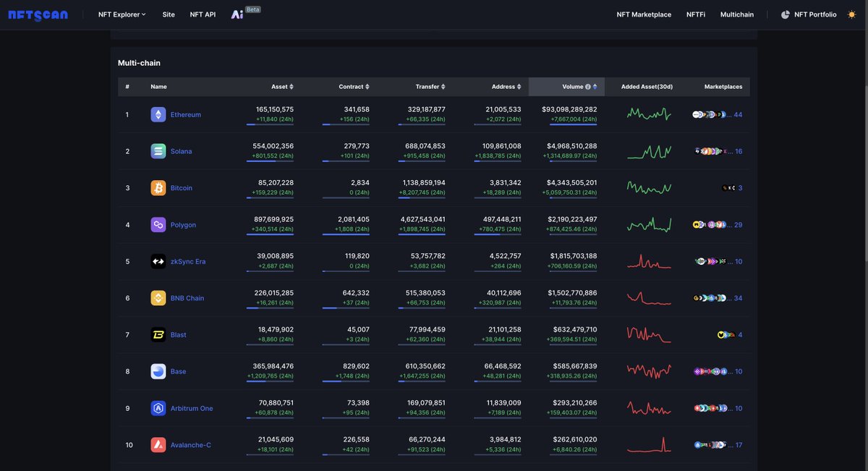
Task: Open the NFT Portfolio pie icon
Action: pyautogui.click(x=786, y=14)
